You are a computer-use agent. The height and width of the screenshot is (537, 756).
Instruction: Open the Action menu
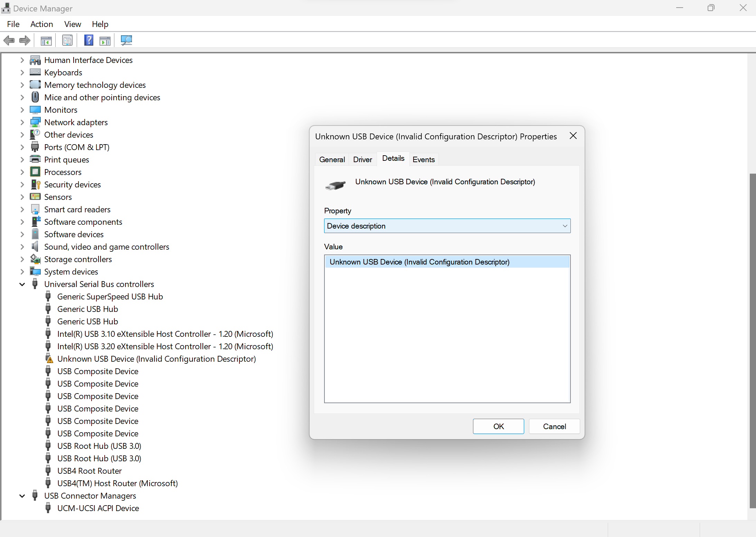pyautogui.click(x=41, y=24)
